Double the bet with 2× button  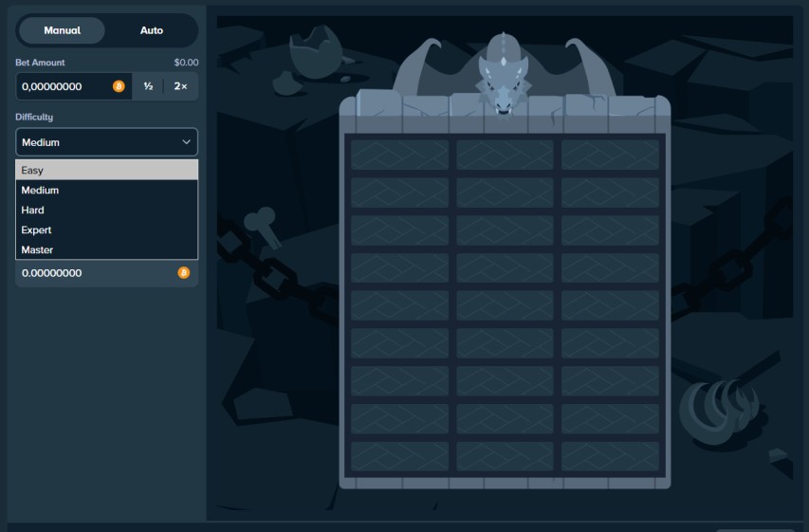click(x=180, y=86)
